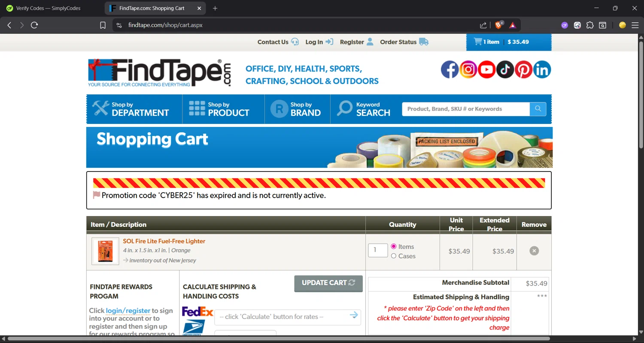
Task: View site information icon in address bar
Action: pyautogui.click(x=119, y=25)
